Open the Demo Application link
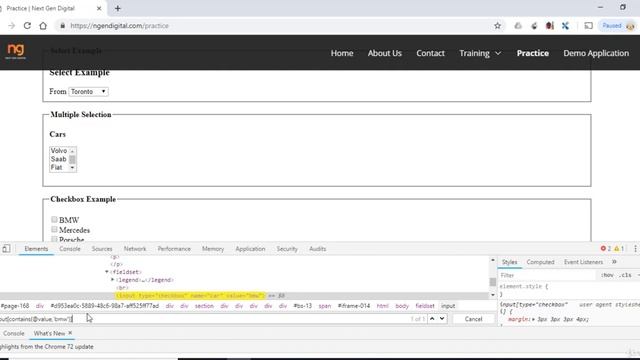The width and height of the screenshot is (640, 360). point(596,53)
